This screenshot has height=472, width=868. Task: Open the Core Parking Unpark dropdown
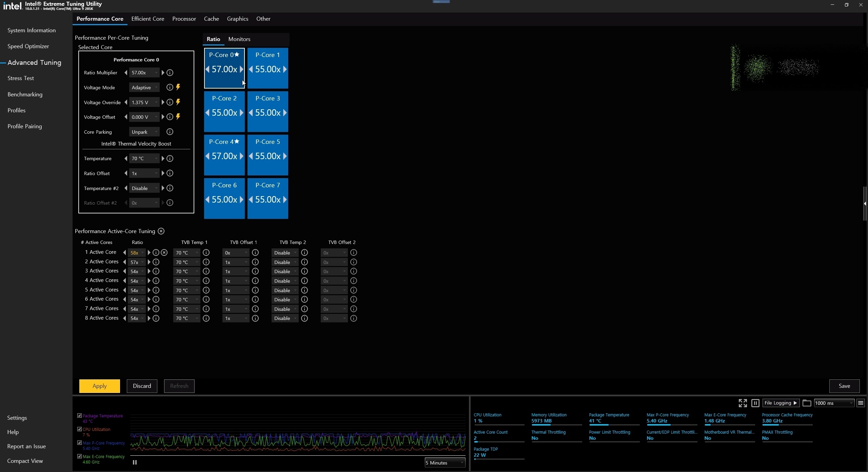click(144, 132)
